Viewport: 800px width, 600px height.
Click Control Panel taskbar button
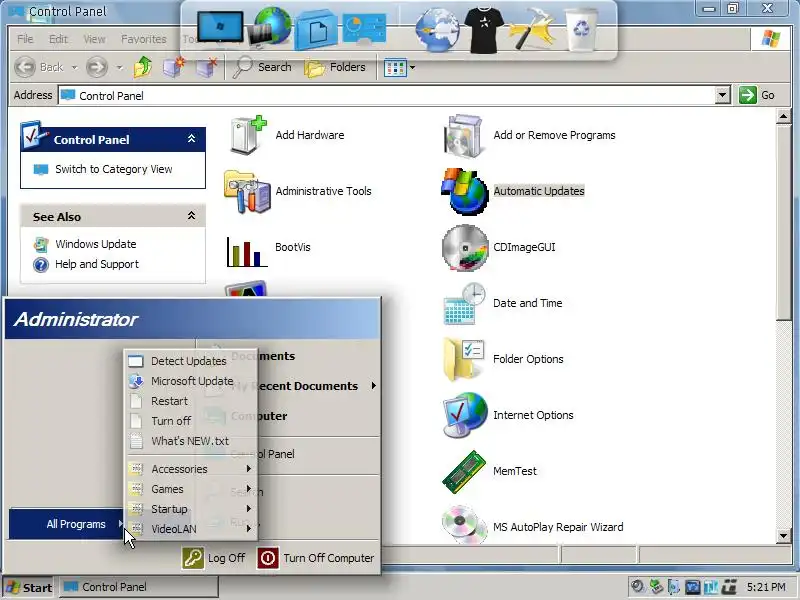pos(138,587)
